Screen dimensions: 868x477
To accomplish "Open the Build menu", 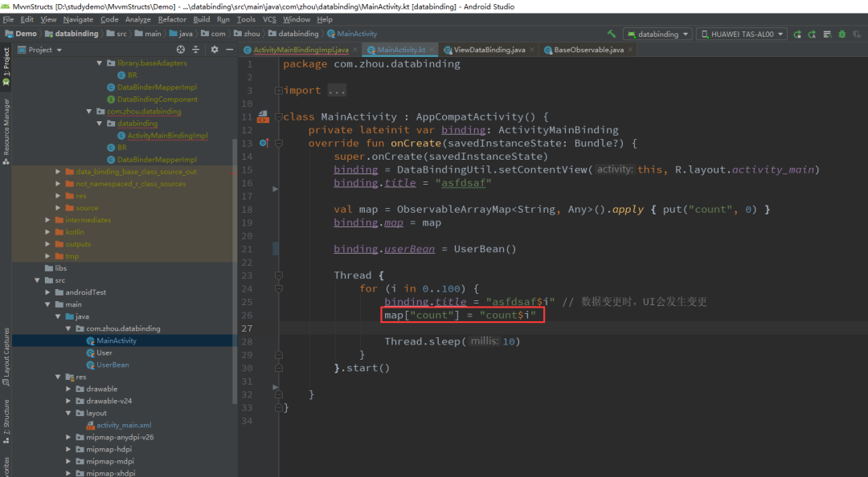I will pos(202,19).
